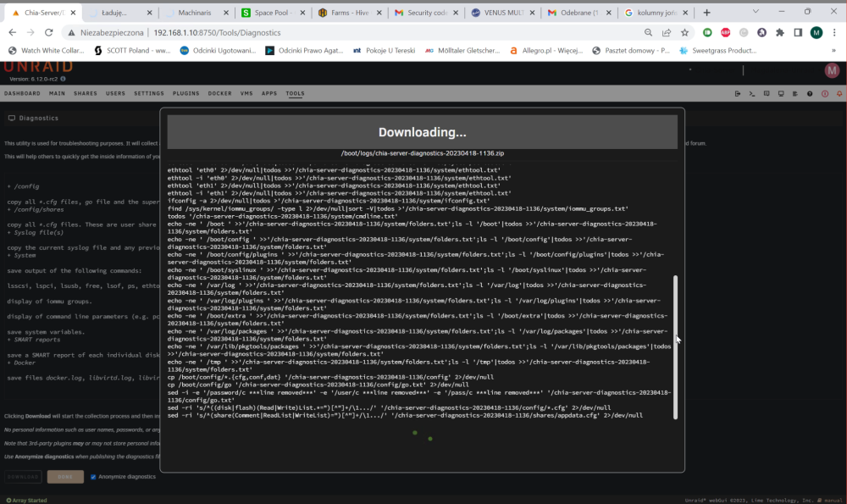Close the Chia-Server tab
This screenshot has height=504, width=847.
(x=73, y=13)
